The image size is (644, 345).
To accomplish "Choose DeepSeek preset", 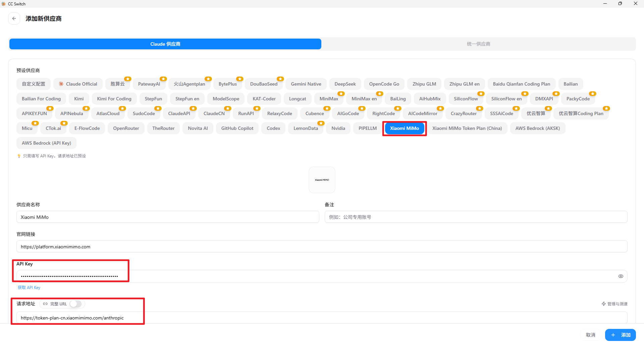I will point(345,84).
